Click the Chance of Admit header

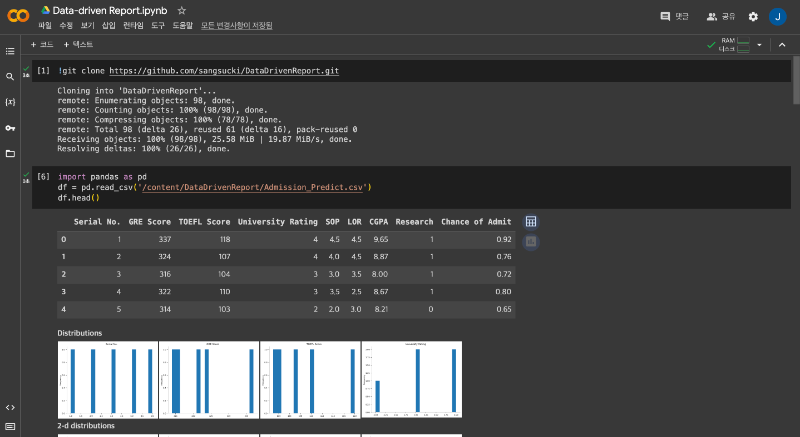pos(476,222)
